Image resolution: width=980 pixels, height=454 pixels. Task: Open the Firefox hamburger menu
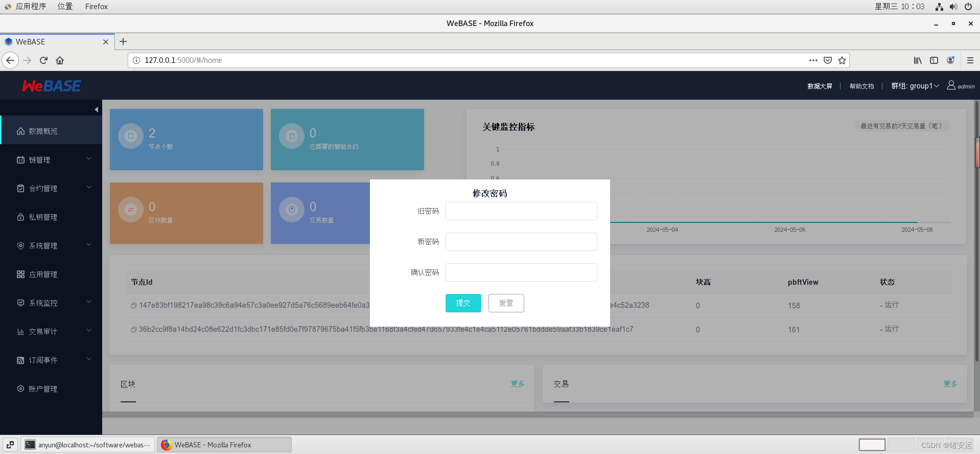point(970,60)
